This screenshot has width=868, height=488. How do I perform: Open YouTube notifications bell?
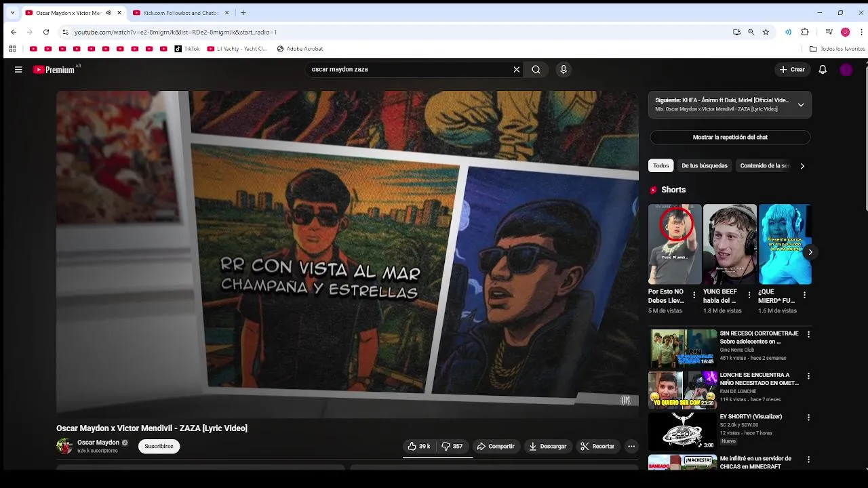pyautogui.click(x=823, y=69)
